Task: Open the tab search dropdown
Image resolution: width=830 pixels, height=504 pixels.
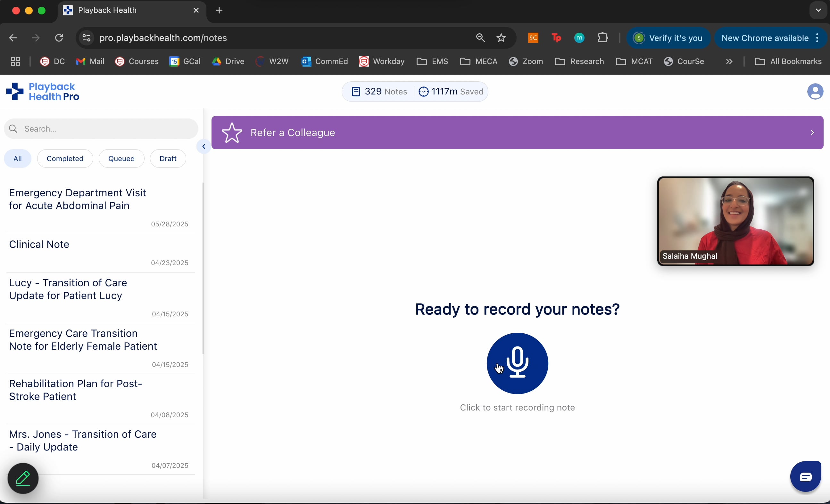Action: (818, 10)
